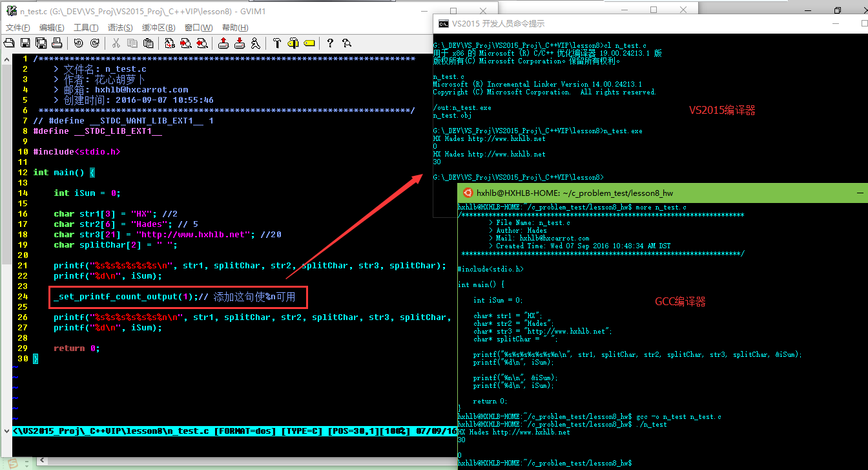Save the current file with the floppy icon
The width and height of the screenshot is (868, 470).
[x=25, y=43]
